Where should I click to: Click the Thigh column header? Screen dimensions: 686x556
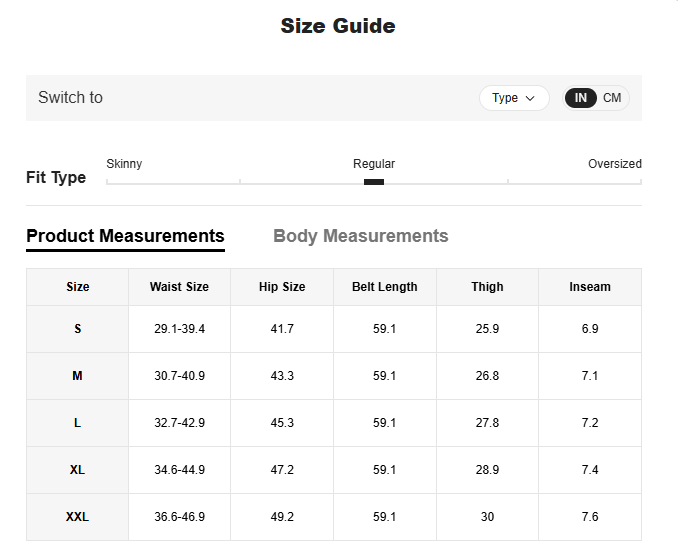click(487, 287)
